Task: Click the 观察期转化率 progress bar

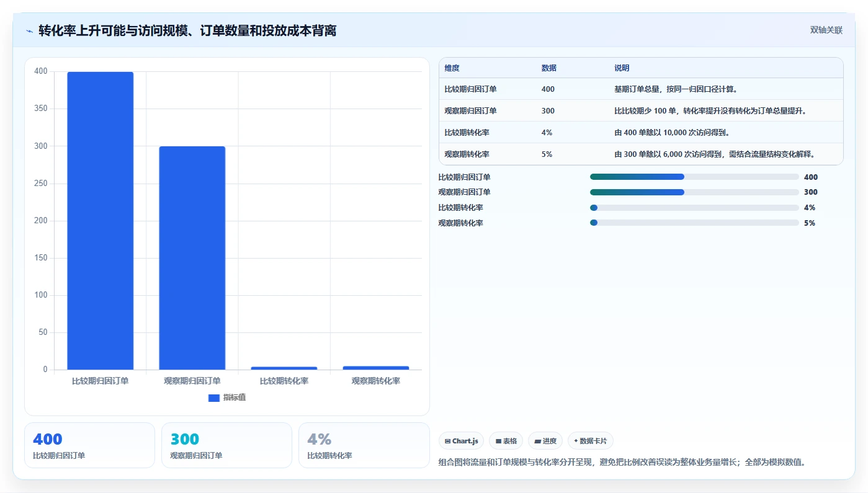Action: [694, 223]
